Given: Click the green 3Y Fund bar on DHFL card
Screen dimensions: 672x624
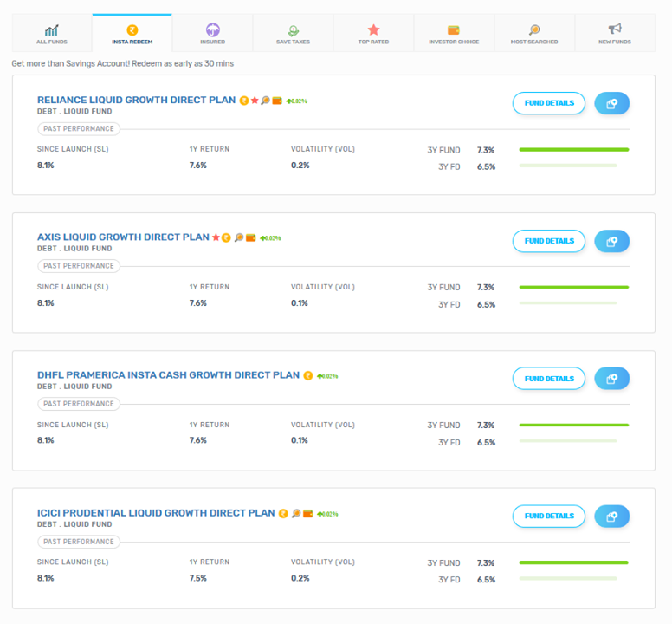Looking at the screenshot, I should (x=574, y=425).
